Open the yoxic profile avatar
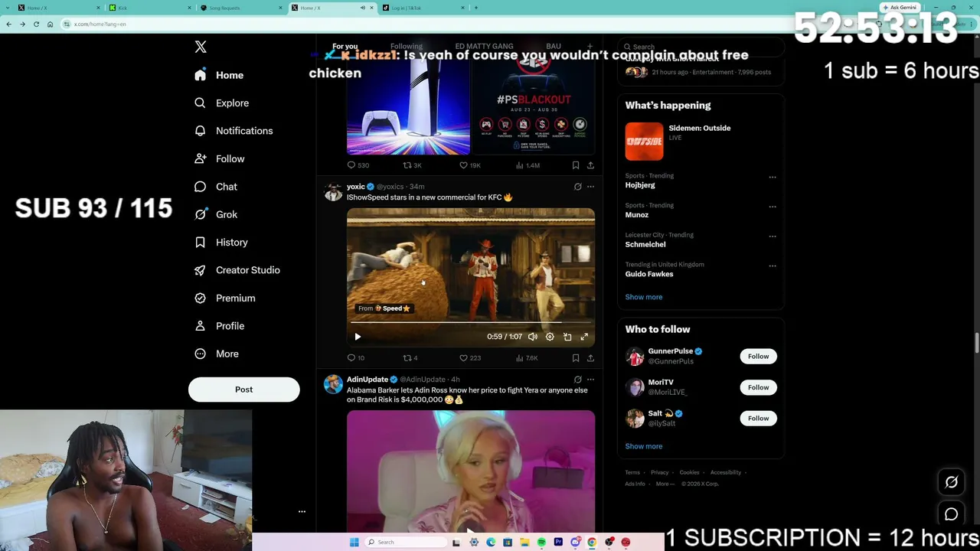 [x=333, y=191]
